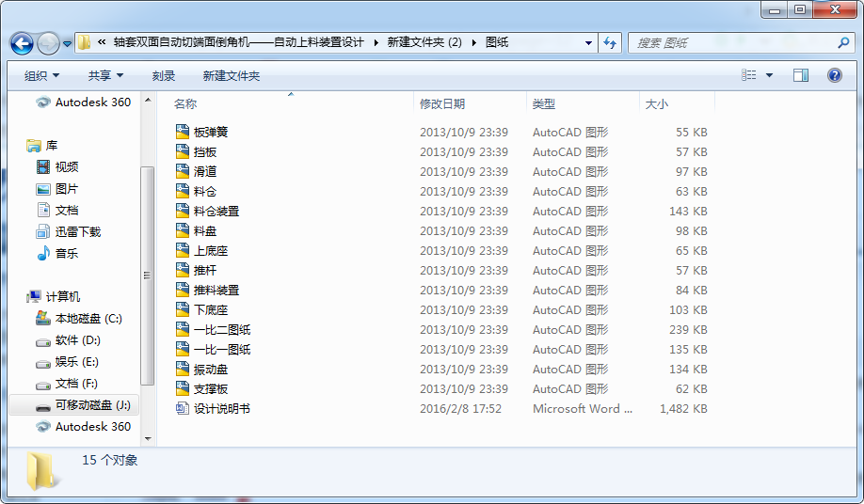
Task: Select 库 in the navigation pane
Action: click(41, 145)
